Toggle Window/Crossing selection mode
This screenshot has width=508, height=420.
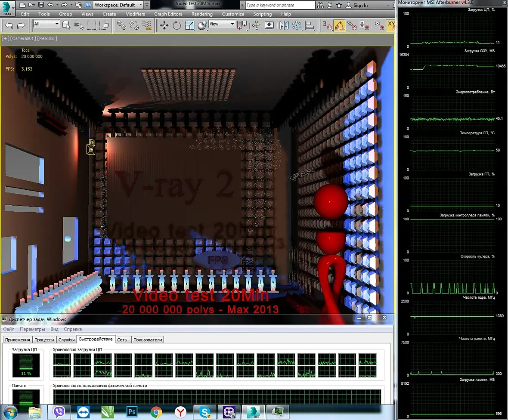click(104, 25)
